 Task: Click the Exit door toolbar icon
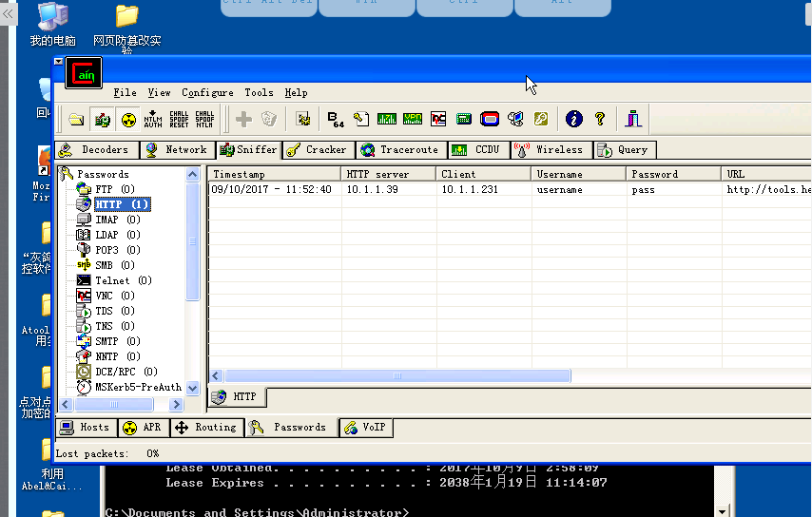tap(633, 120)
